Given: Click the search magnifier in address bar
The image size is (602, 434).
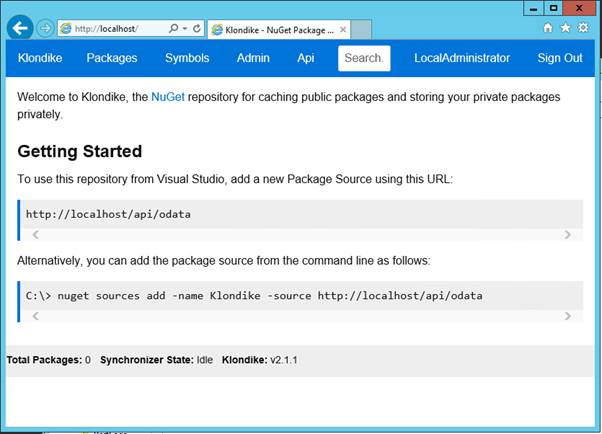Looking at the screenshot, I should (174, 28).
